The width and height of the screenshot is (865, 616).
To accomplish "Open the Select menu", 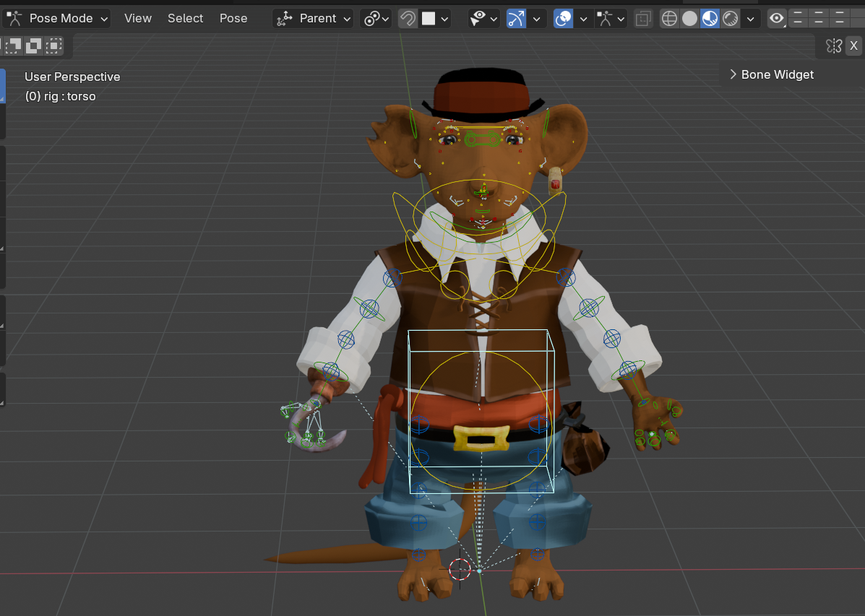I will [185, 19].
